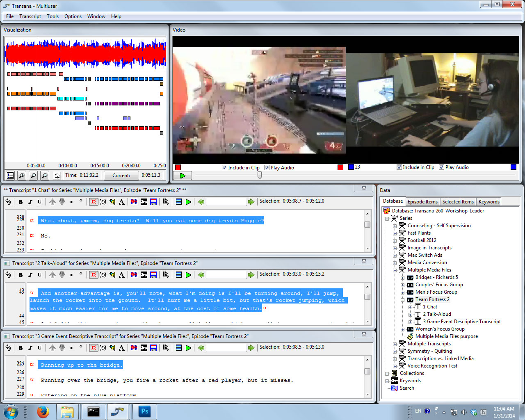Click the red color square left of Include in Clip
The height and width of the screenshot is (420, 525).
coord(178,167)
